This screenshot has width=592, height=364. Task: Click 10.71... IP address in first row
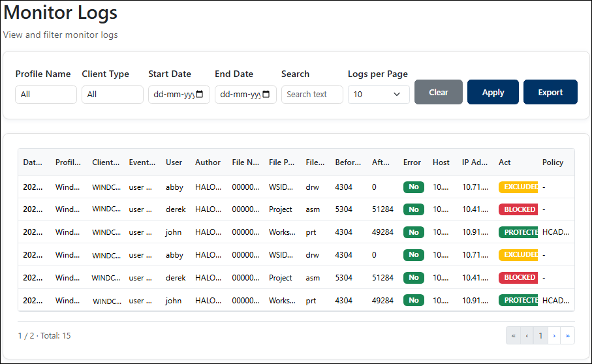(475, 187)
